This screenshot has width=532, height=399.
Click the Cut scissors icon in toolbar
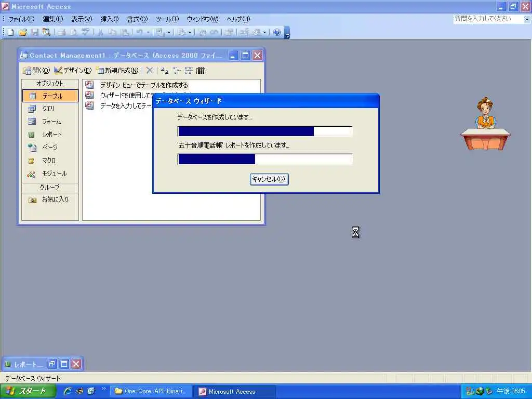[x=100, y=32]
